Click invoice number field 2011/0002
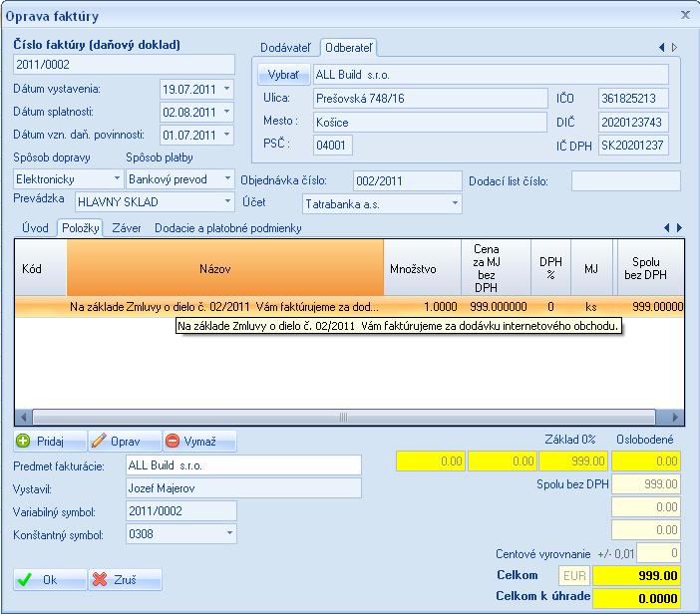 [x=124, y=64]
